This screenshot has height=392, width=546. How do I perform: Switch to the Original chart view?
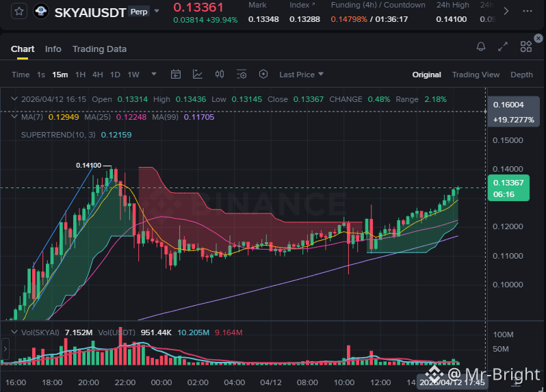tap(426, 75)
